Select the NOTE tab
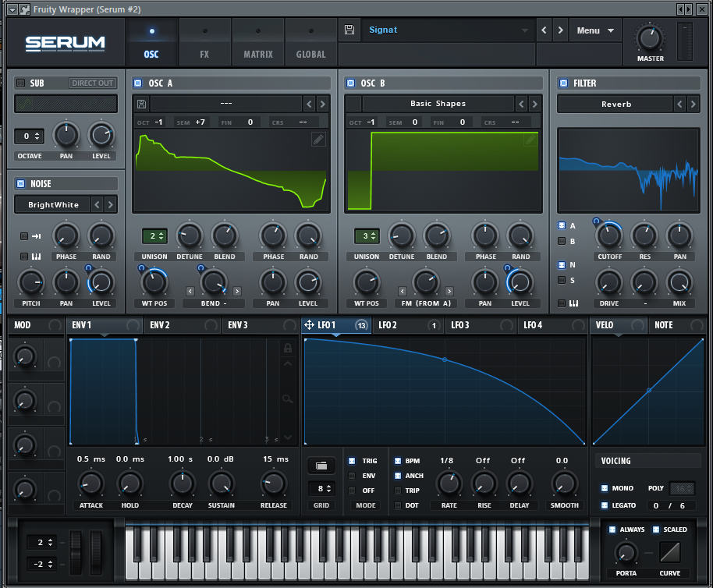The width and height of the screenshot is (713, 588). click(x=678, y=325)
